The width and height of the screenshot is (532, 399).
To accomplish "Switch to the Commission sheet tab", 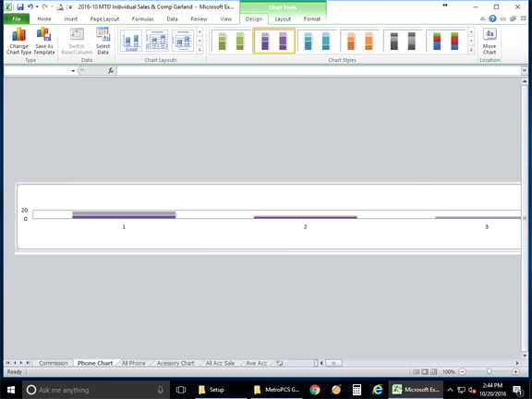I will click(54, 363).
